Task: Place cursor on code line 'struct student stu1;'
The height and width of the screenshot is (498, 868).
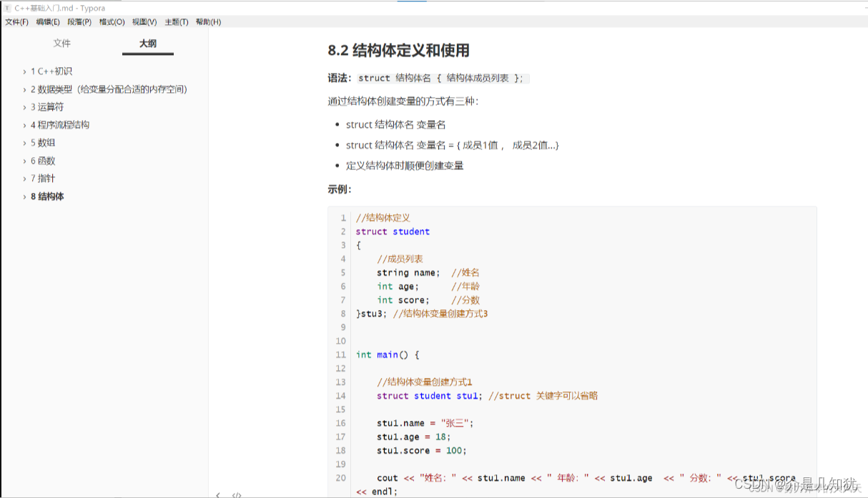Action: [428, 396]
